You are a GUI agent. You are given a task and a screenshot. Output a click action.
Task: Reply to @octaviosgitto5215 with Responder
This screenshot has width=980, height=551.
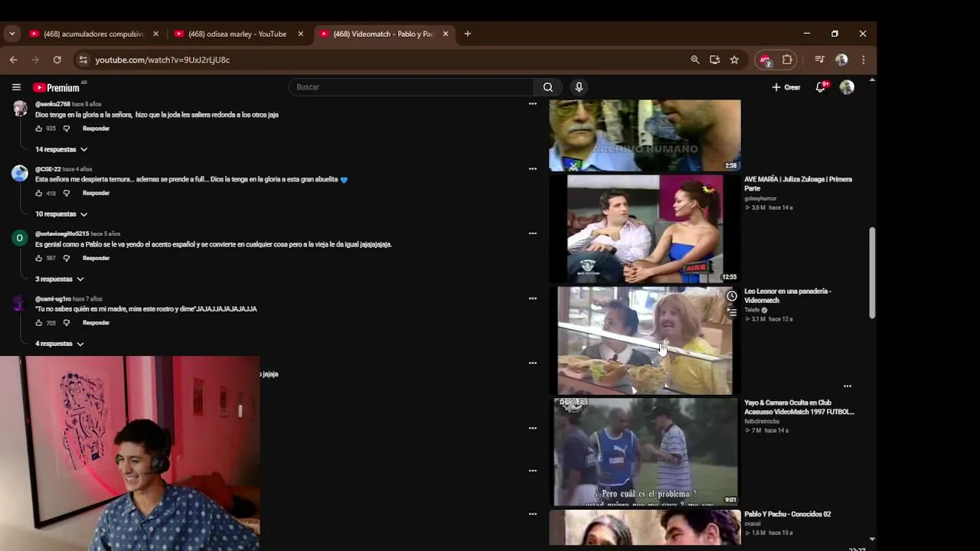point(96,258)
